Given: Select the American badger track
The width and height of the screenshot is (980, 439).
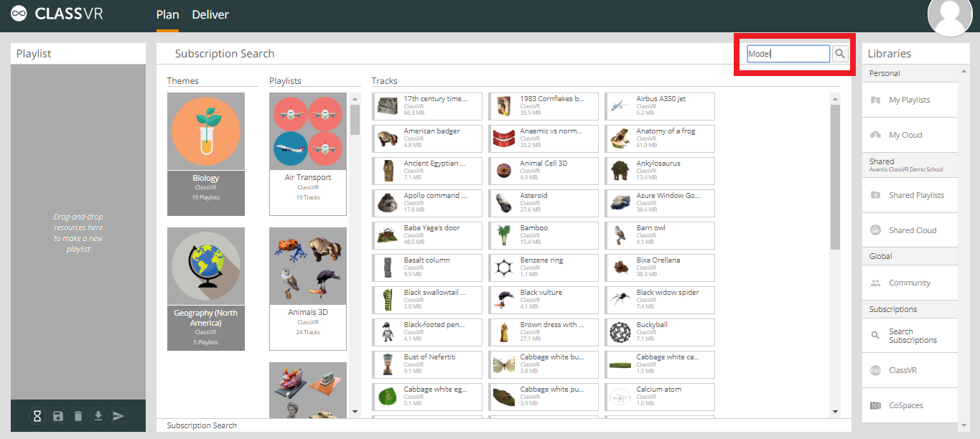Looking at the screenshot, I should 427,138.
